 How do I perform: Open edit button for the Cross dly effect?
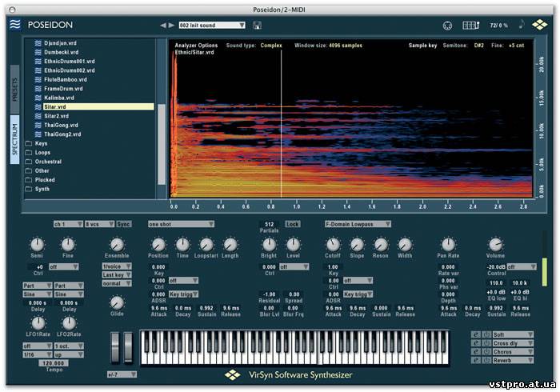(x=476, y=343)
